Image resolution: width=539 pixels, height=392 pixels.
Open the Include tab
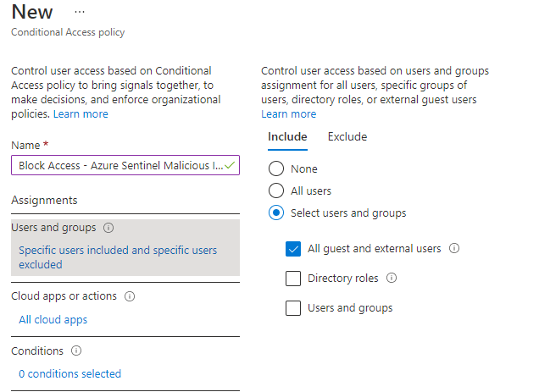click(x=287, y=136)
